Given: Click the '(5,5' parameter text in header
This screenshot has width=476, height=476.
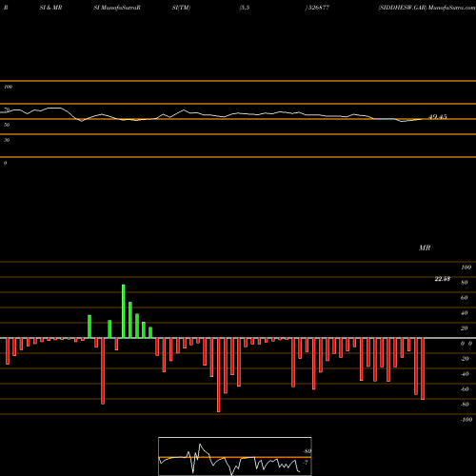Looking at the screenshot, I should [245, 8].
